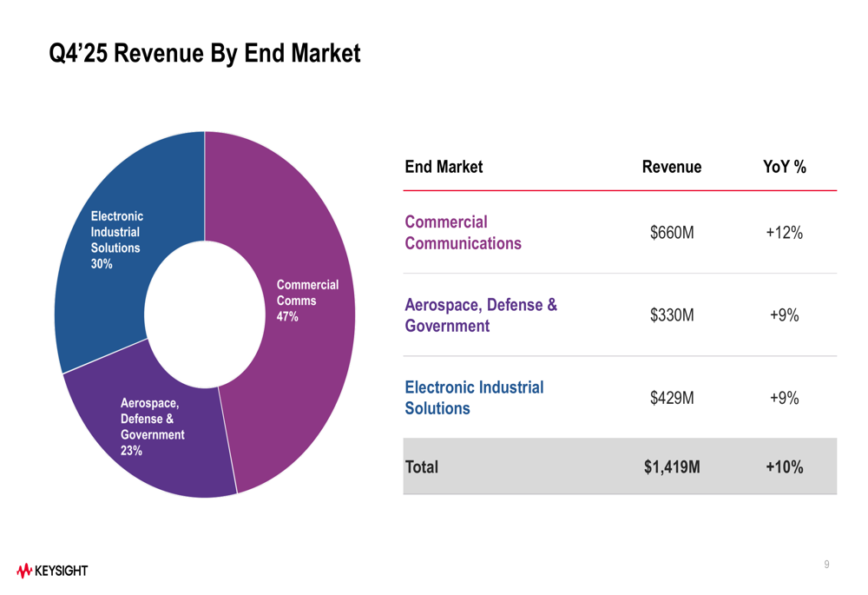The width and height of the screenshot is (868, 595).
Task: Open the 'Commercial Communications' table row label
Action: click(463, 233)
